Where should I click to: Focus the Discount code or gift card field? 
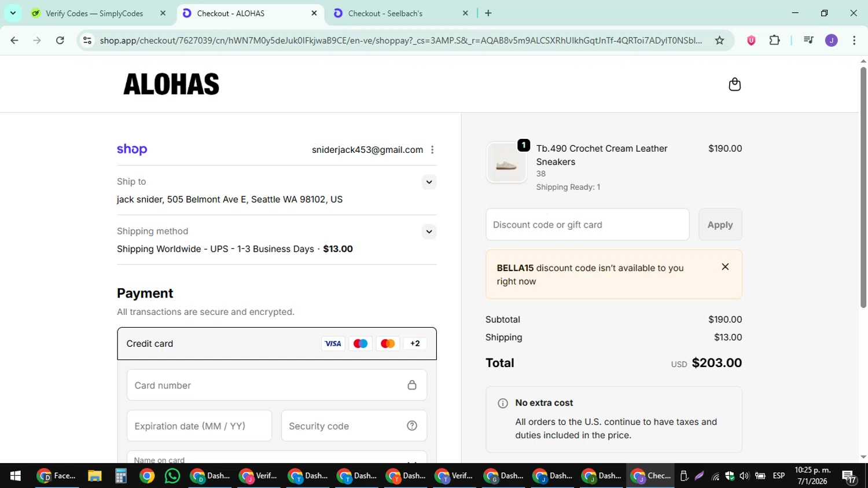[x=587, y=225]
